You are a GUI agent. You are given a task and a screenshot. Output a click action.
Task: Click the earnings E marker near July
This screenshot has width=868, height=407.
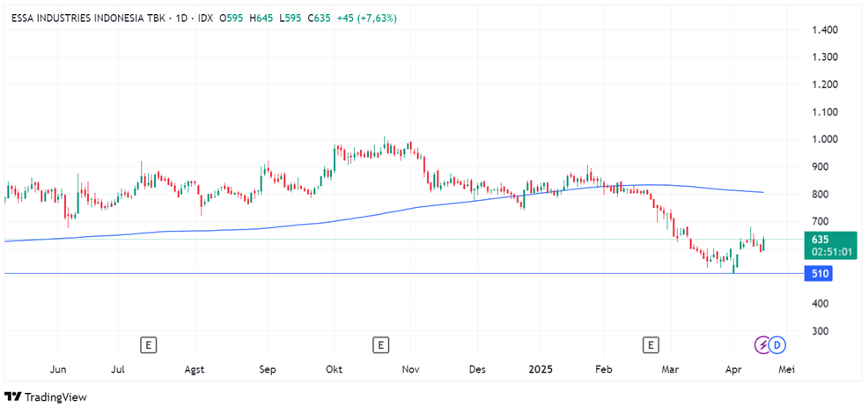(148, 345)
